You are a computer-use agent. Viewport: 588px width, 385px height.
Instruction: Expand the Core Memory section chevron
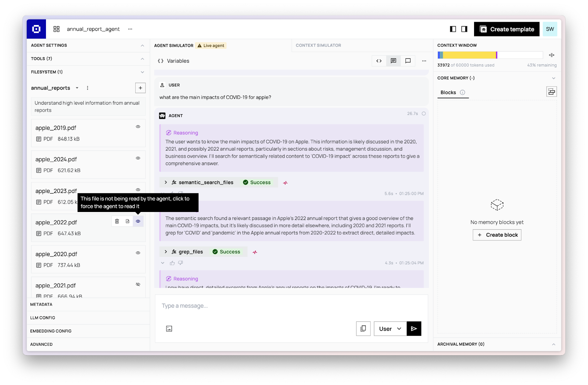pyautogui.click(x=553, y=78)
